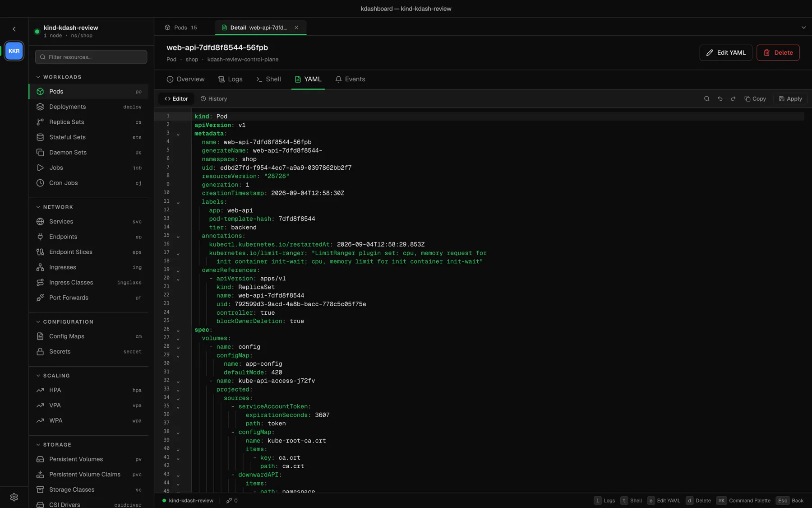812x508 pixels.
Task: Open Services in sidebar
Action: [88, 221]
